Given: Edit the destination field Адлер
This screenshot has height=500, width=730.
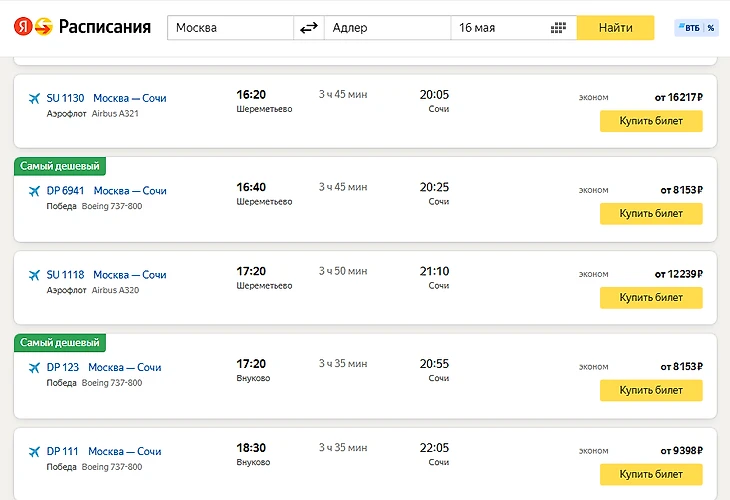Looking at the screenshot, I should click(388, 28).
